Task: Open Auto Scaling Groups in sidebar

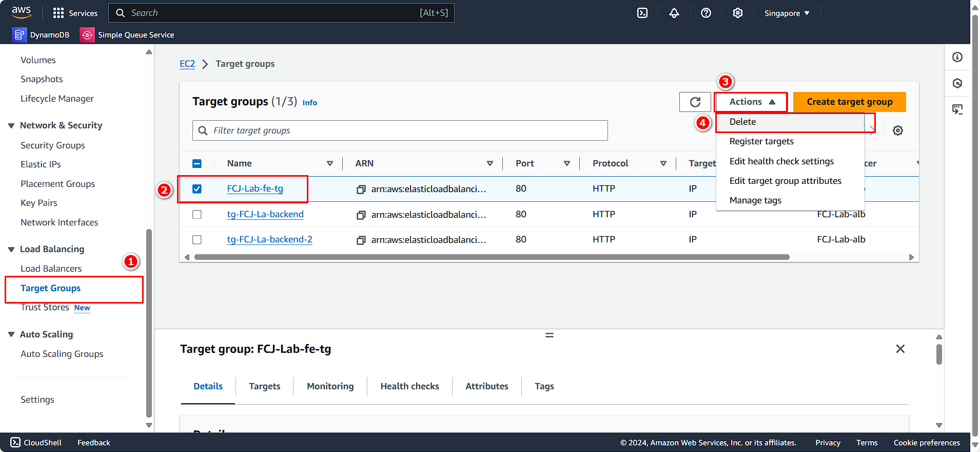Action: pos(62,354)
